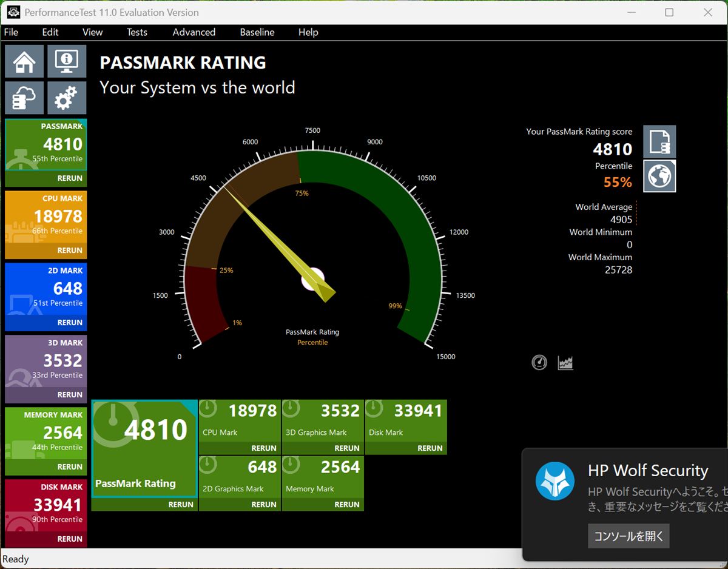Switch to the distribution chart icon

pyautogui.click(x=565, y=363)
